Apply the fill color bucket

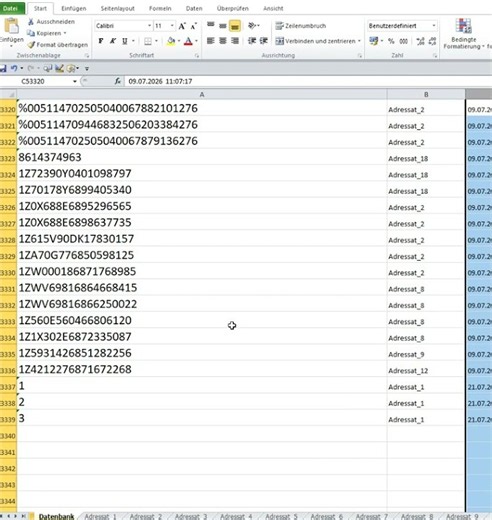click(x=171, y=41)
